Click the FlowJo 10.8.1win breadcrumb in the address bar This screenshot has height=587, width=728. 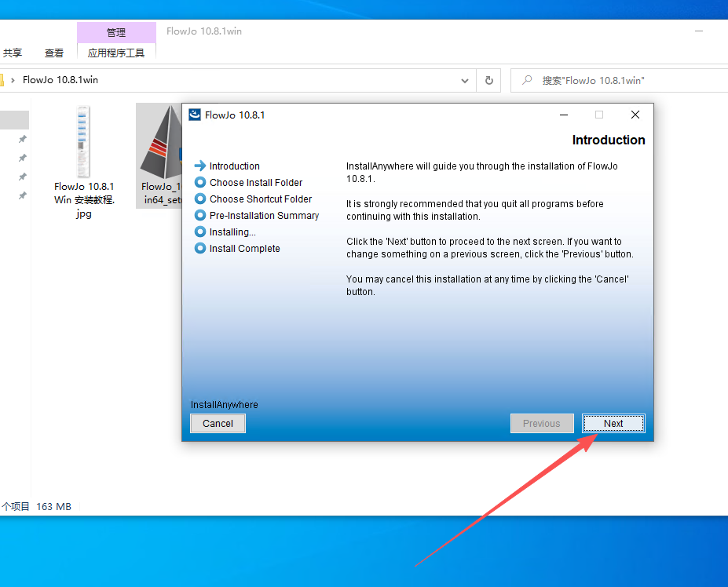pos(60,80)
